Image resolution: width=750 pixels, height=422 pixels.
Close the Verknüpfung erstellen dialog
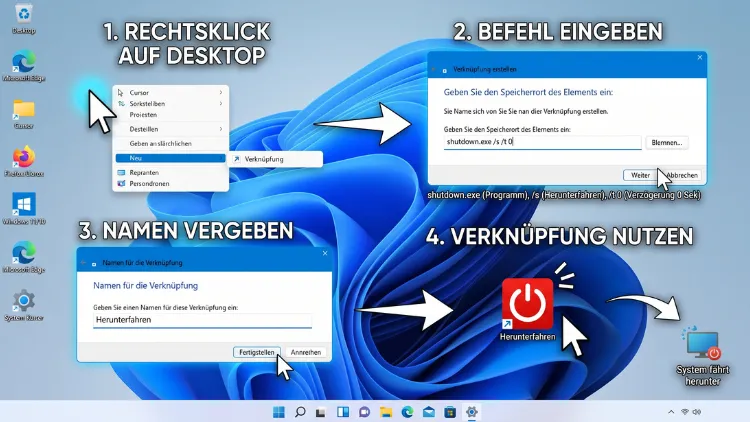click(700, 57)
